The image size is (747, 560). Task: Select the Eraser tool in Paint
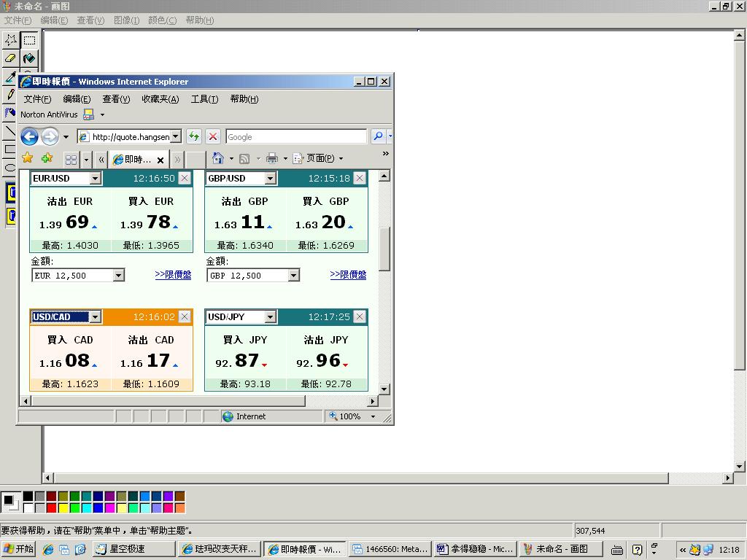click(10, 58)
